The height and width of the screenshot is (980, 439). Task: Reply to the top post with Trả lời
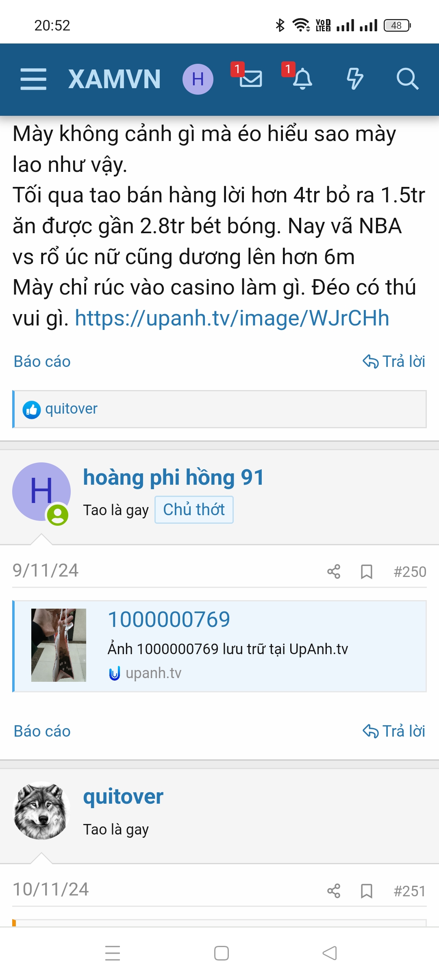point(394,362)
